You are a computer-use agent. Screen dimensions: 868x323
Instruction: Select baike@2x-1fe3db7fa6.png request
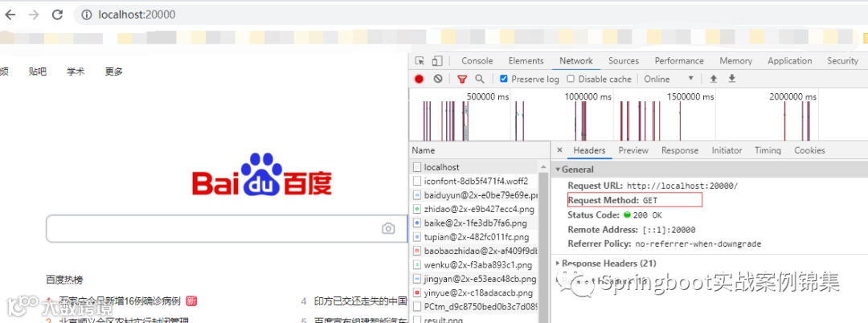coord(475,223)
